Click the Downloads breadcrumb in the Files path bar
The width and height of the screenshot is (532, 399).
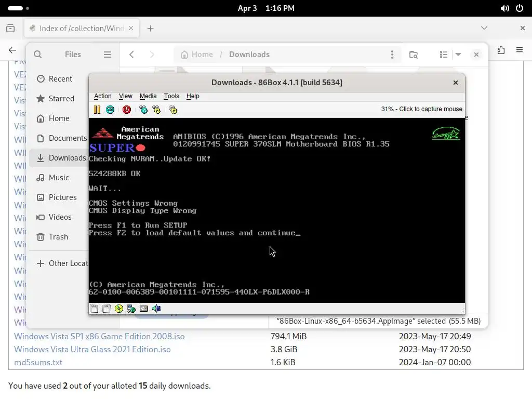click(249, 54)
